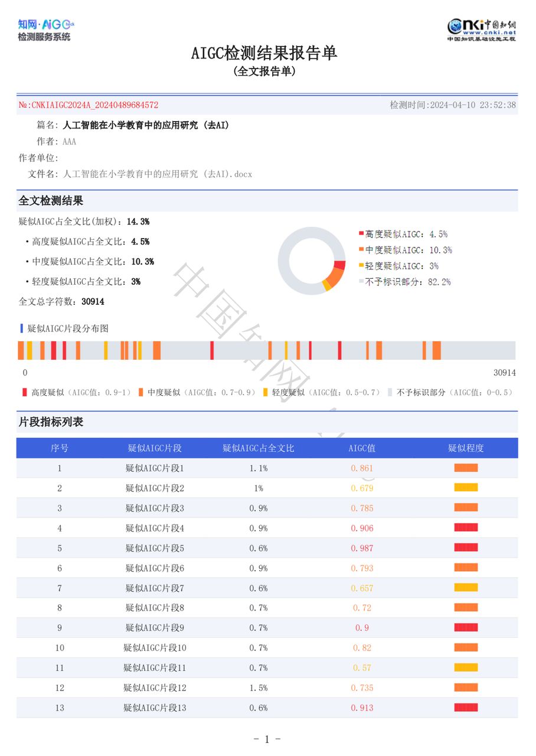Click the AIGC value 0.913
Image resolution: width=536 pixels, height=756 pixels.
pyautogui.click(x=362, y=708)
